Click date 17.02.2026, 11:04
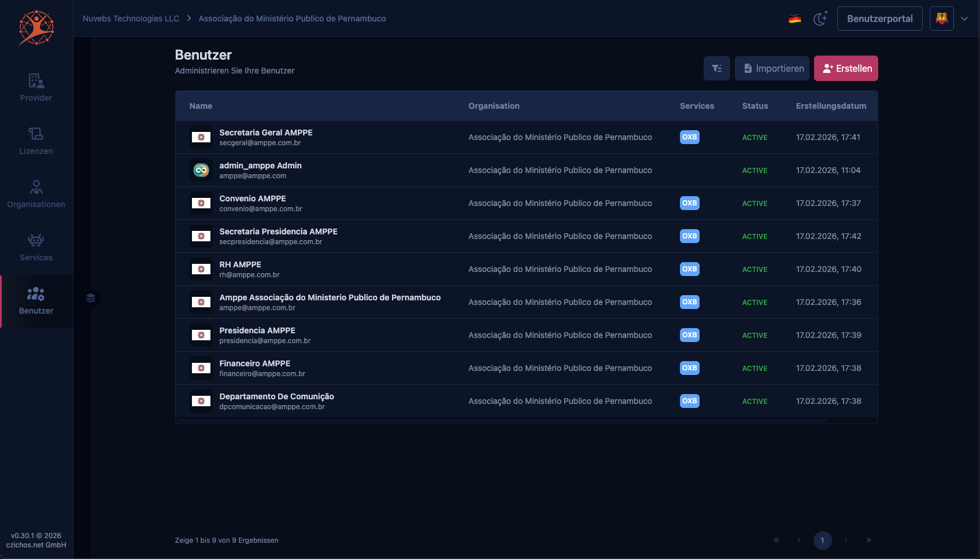The height and width of the screenshot is (559, 980). tap(828, 170)
